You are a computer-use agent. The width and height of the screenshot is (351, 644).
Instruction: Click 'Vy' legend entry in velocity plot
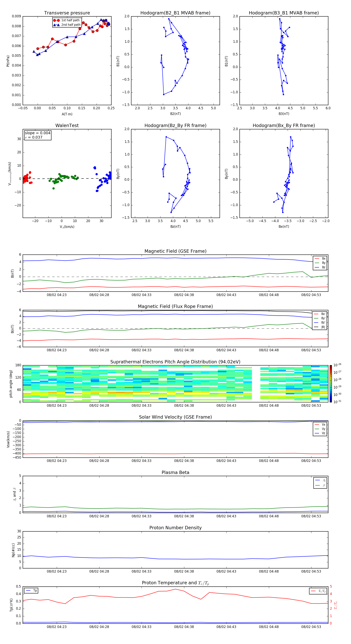320,429
